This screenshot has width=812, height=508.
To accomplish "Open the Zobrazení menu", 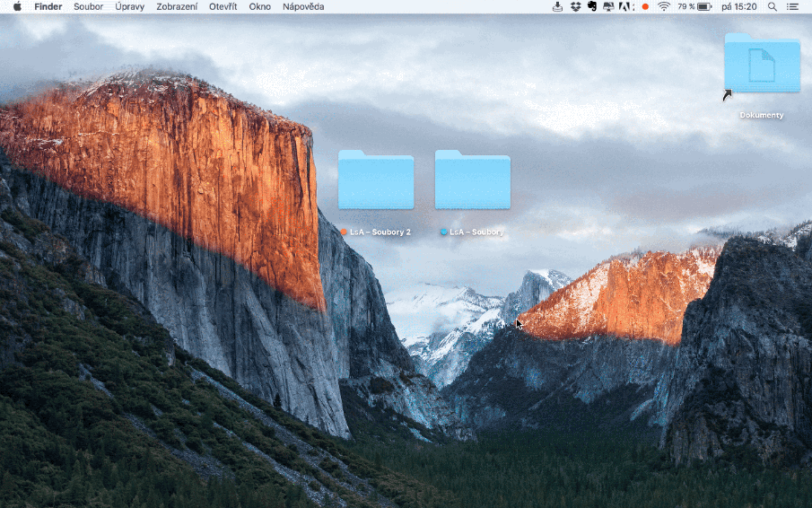I will [177, 7].
